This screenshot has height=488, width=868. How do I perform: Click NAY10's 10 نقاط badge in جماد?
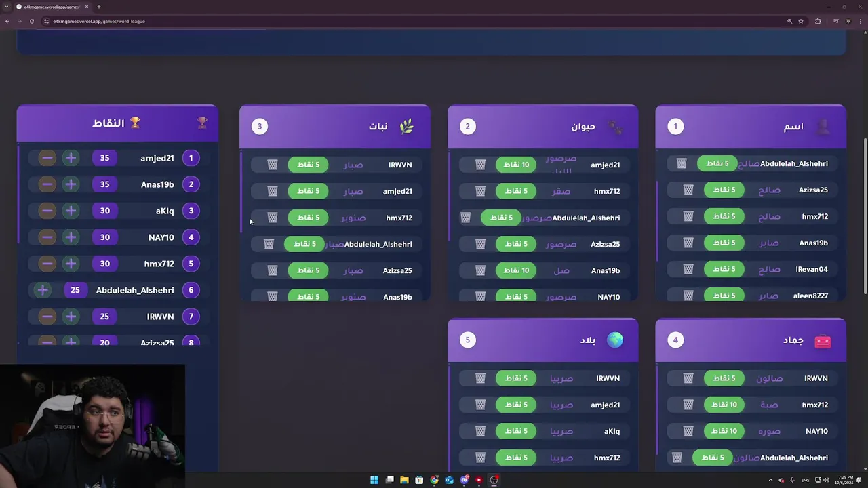pyautogui.click(x=724, y=431)
